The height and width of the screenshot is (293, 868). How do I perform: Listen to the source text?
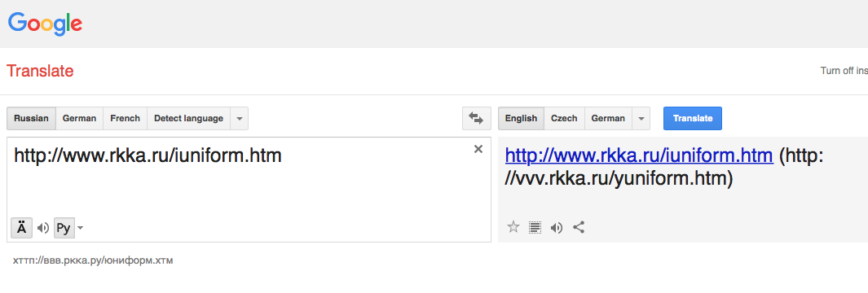click(x=42, y=228)
